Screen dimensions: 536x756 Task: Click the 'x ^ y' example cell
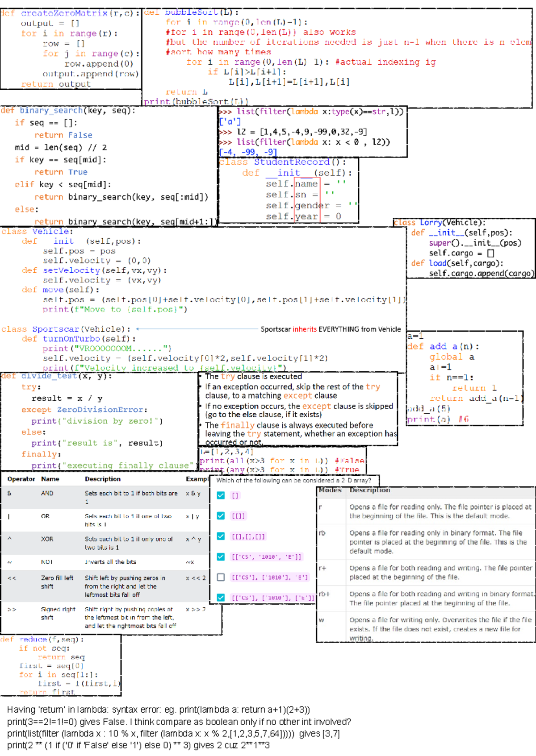tap(193, 539)
